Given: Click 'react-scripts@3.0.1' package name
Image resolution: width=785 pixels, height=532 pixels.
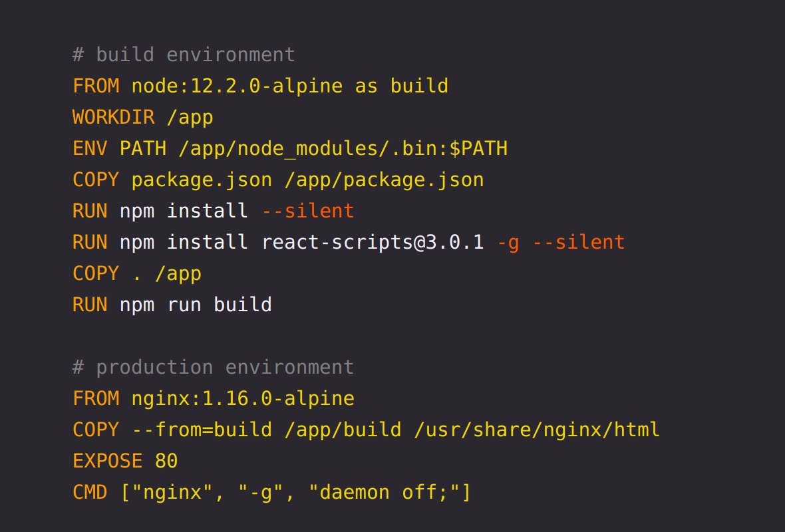Looking at the screenshot, I should click(x=373, y=243).
